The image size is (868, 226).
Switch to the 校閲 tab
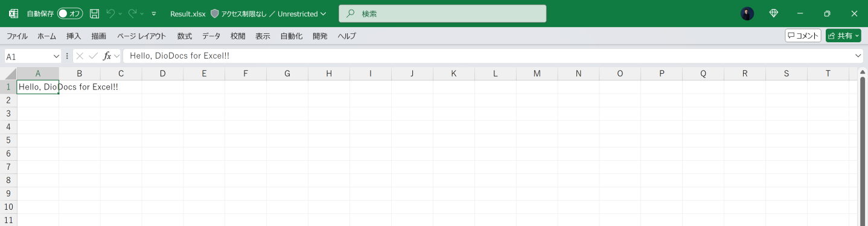click(x=238, y=36)
